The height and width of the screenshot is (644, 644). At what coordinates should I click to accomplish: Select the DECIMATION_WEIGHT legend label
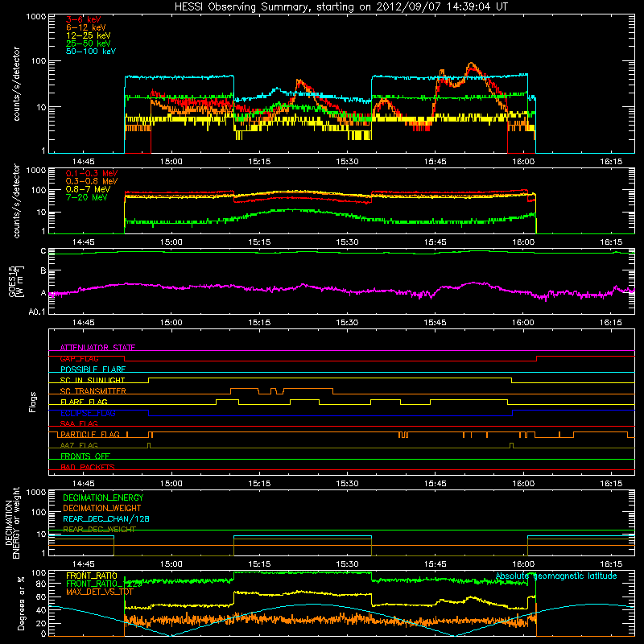tap(102, 509)
